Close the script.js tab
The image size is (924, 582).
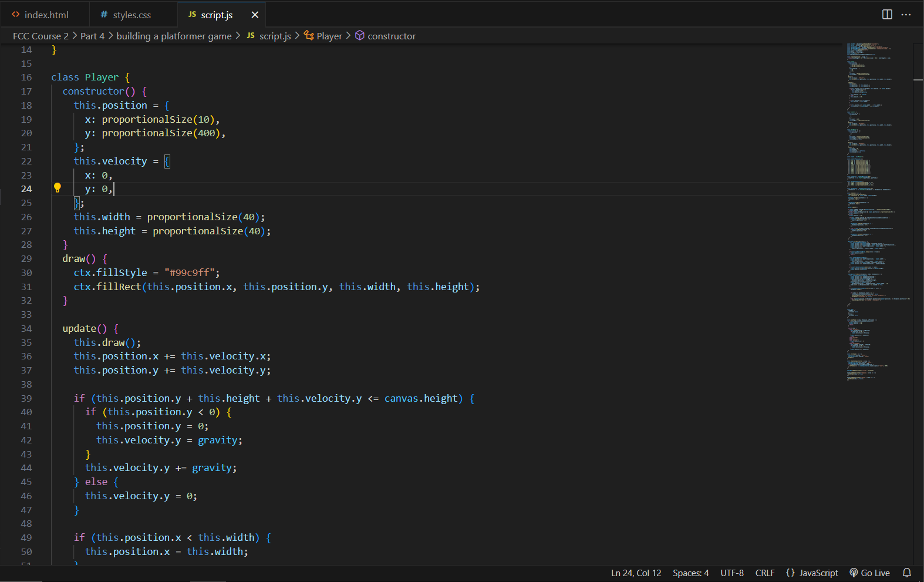click(255, 15)
